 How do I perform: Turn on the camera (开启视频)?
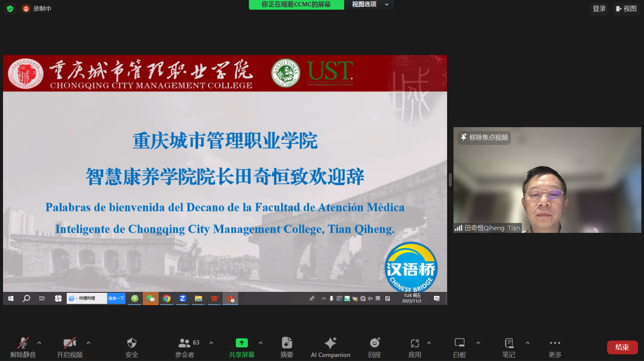pyautogui.click(x=70, y=343)
